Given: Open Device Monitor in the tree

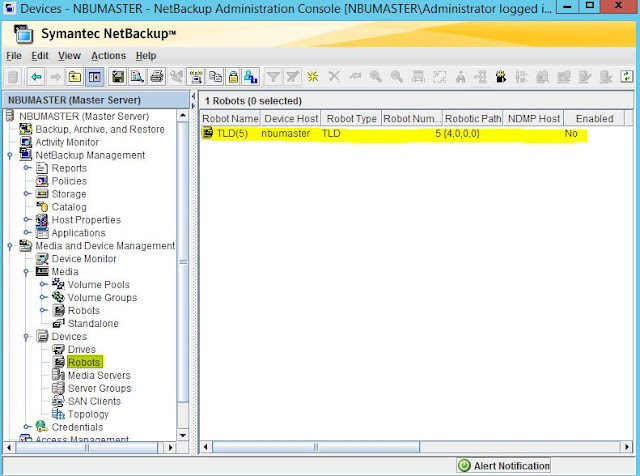Looking at the screenshot, I should point(84,258).
